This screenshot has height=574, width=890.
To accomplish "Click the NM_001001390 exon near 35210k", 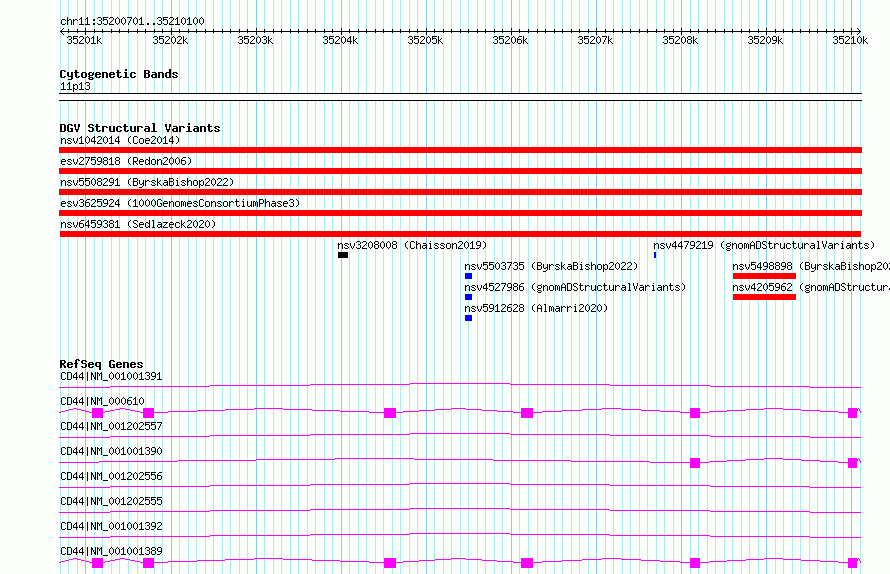I will [x=853, y=463].
